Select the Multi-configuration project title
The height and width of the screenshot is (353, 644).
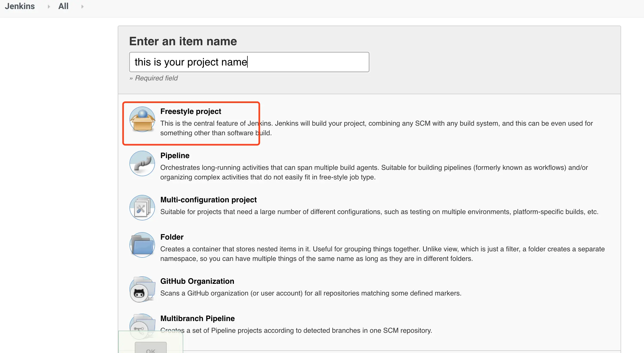[208, 200]
